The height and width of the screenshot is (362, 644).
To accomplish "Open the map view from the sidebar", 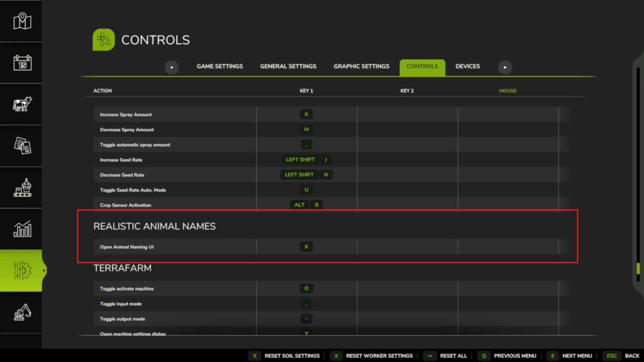I will [21, 21].
